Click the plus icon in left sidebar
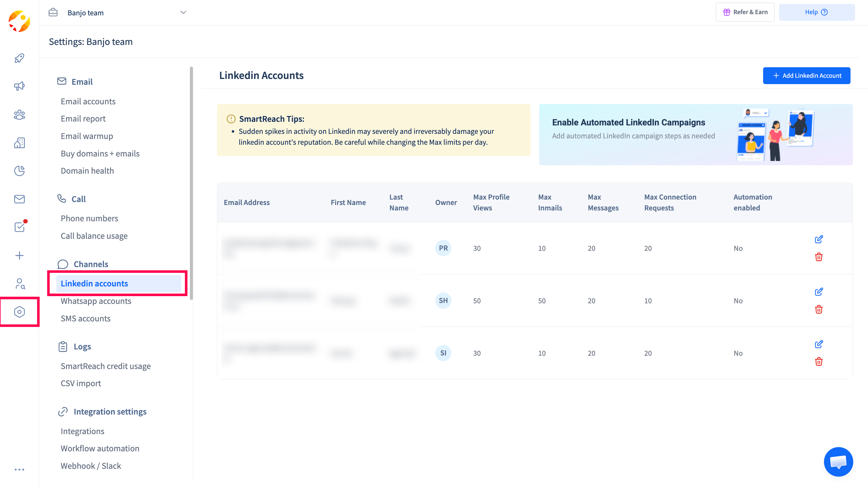868x489 pixels. click(19, 255)
